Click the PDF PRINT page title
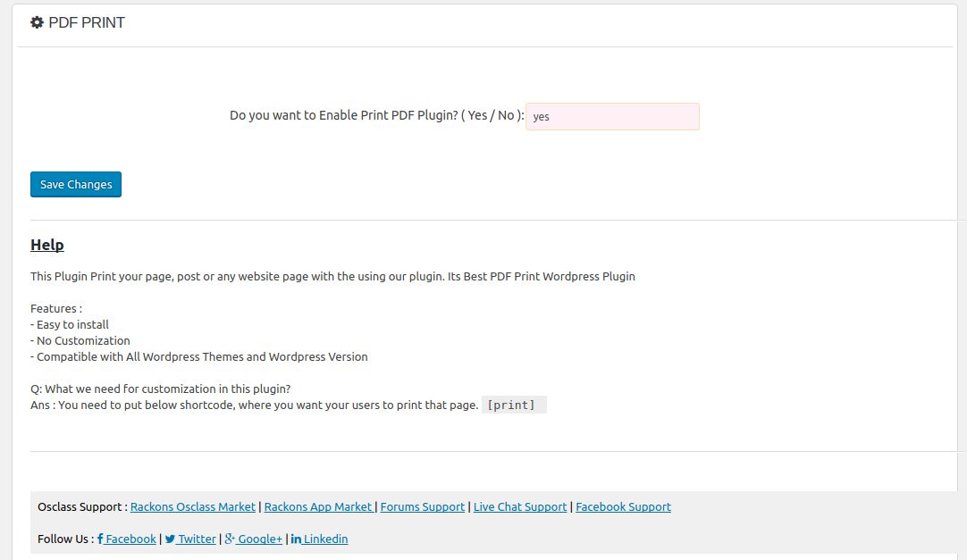Viewport: 967px width, 560px height. (x=87, y=23)
